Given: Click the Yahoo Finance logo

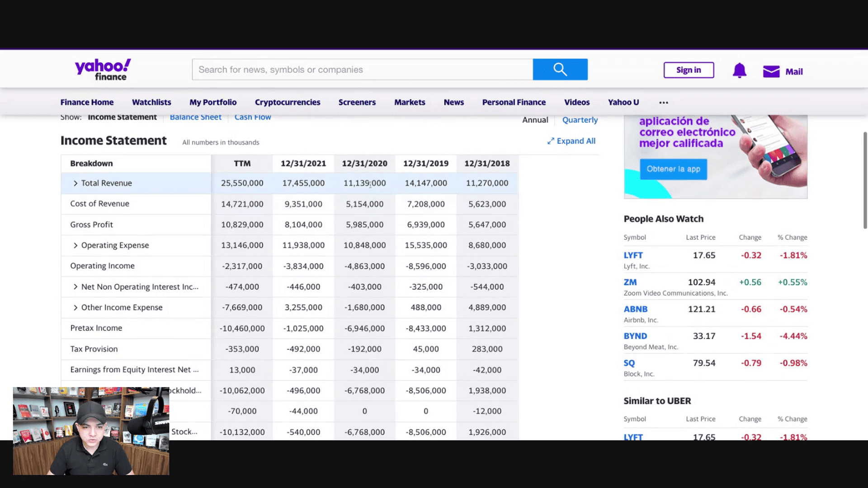Looking at the screenshot, I should click(103, 70).
